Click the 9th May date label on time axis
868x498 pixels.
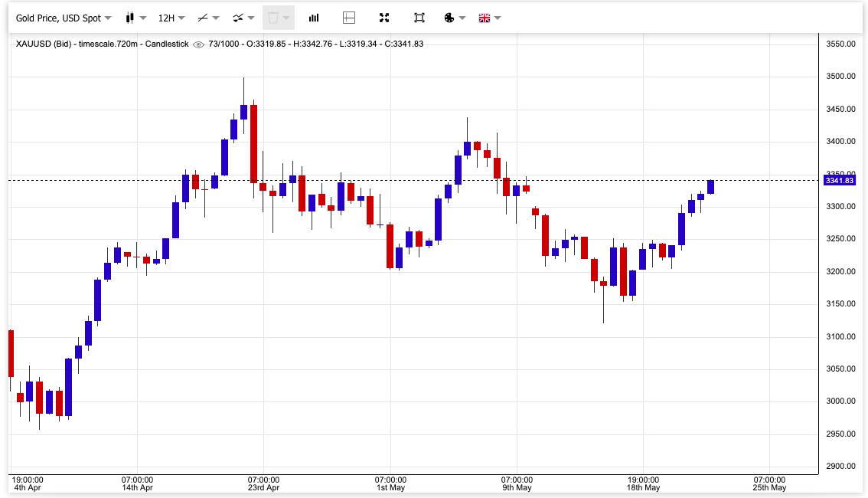[517, 487]
